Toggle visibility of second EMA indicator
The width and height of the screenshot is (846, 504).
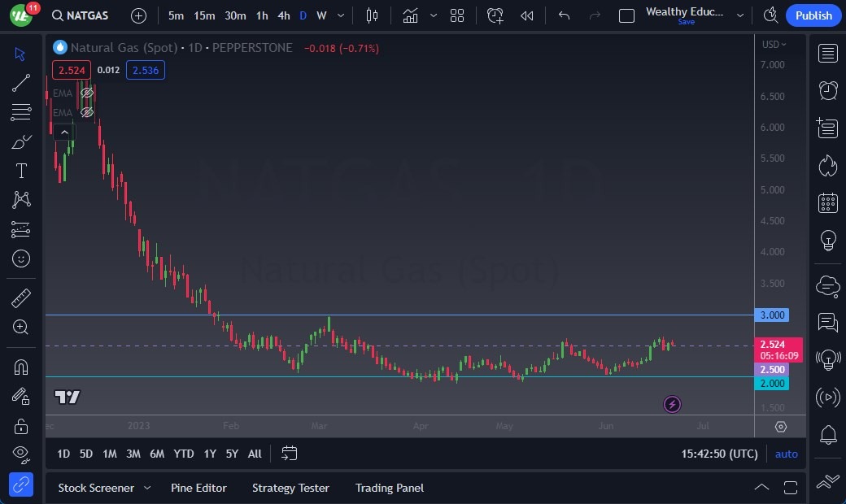(x=87, y=112)
